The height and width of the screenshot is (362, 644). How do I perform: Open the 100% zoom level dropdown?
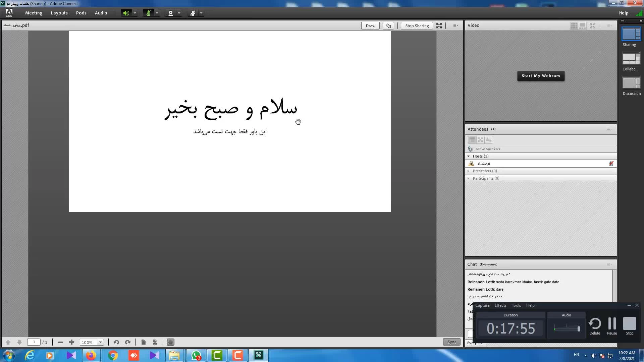(x=100, y=342)
